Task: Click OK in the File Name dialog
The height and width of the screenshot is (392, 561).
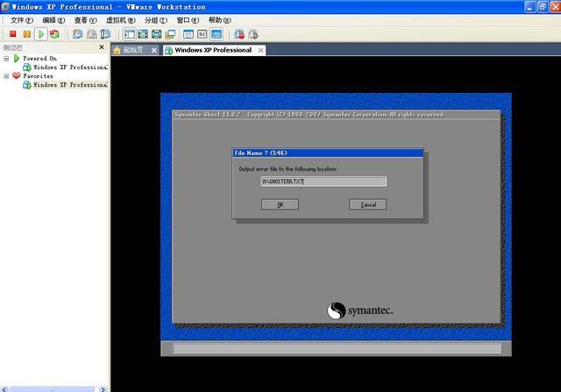Action: coord(280,204)
